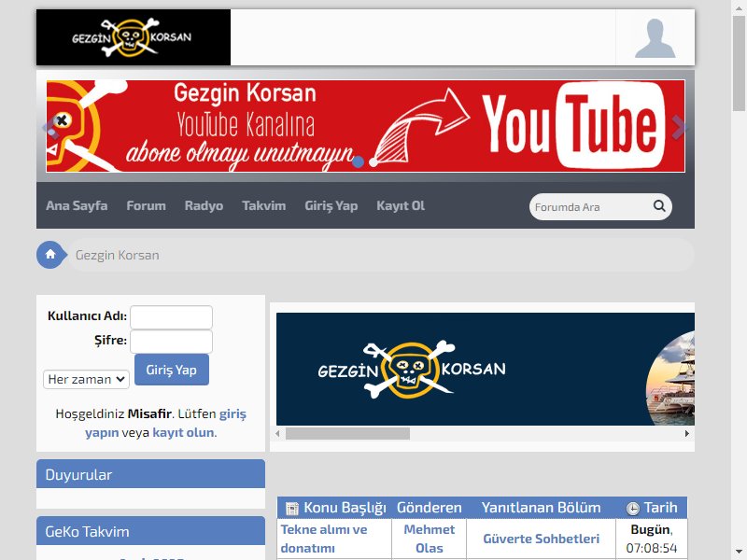Screen dimensions: 747x560
Task: Click the Şifre password field
Action: 171,342
